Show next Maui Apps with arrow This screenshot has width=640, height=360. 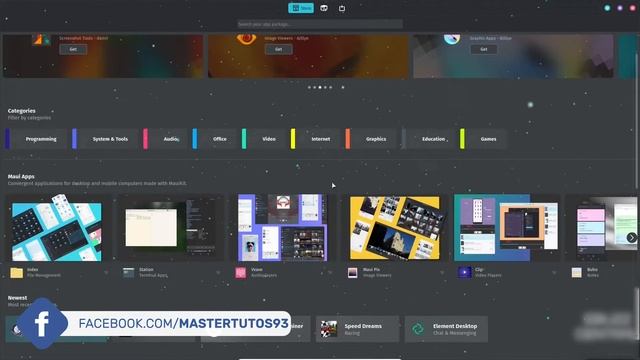631,238
